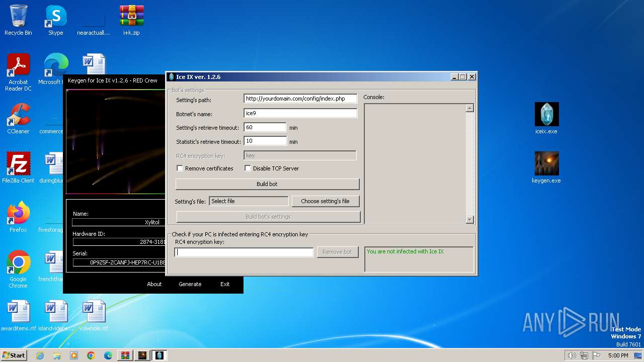Click Choose setting's file button

coord(326,201)
